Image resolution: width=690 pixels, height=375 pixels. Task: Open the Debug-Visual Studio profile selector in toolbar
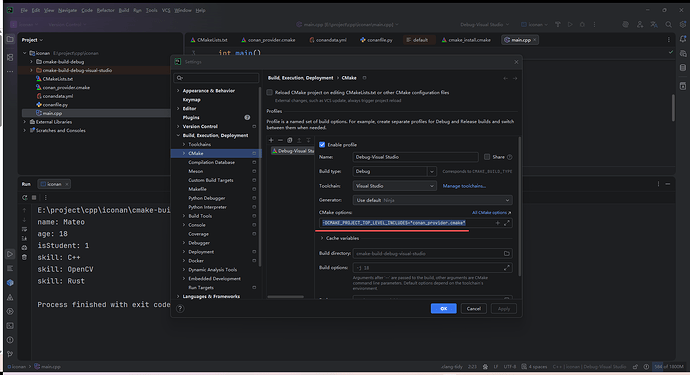(x=484, y=25)
